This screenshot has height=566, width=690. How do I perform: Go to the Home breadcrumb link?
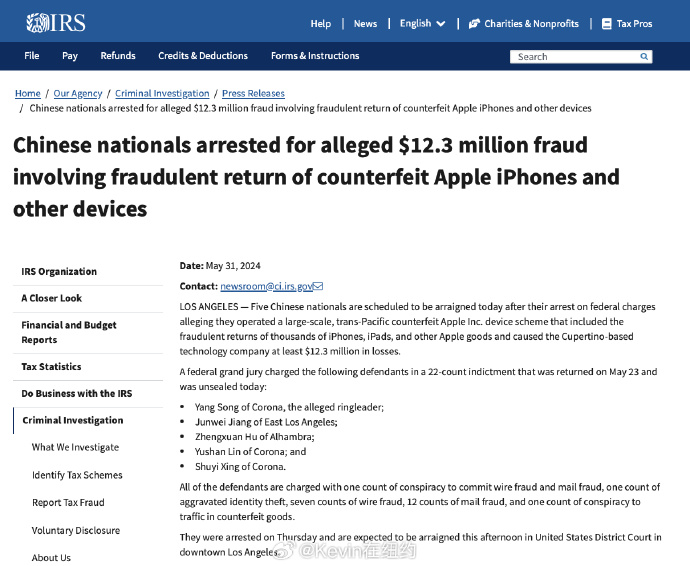click(28, 93)
